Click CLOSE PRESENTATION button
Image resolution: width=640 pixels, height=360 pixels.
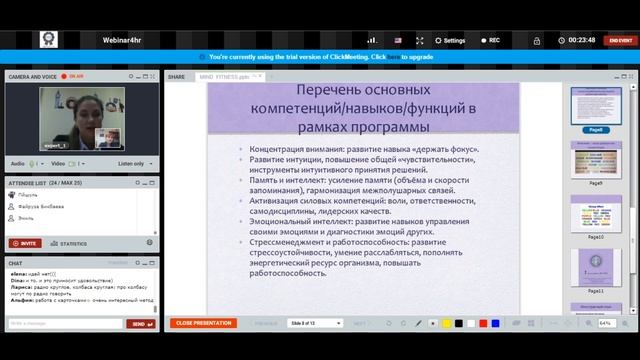[204, 323]
